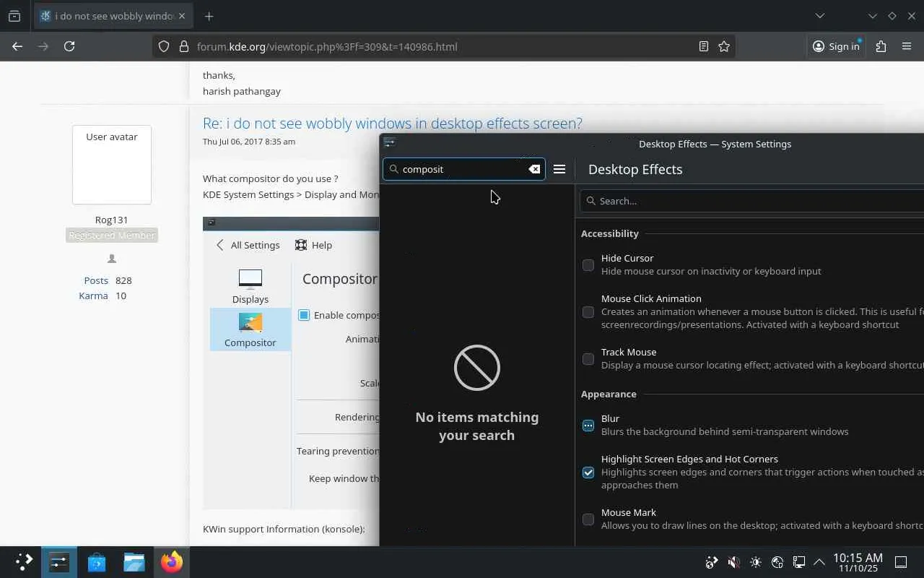
Task: Click Sign in on the Firefox toolbar
Action: 836,46
